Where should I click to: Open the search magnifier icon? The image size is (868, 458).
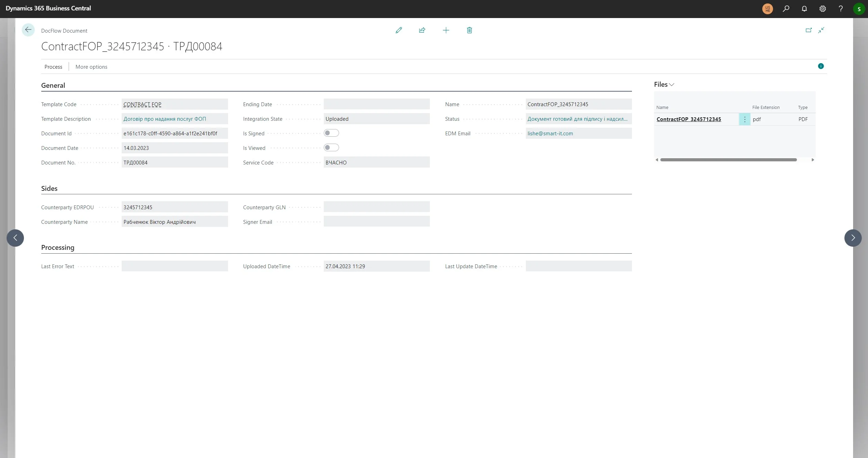[786, 9]
